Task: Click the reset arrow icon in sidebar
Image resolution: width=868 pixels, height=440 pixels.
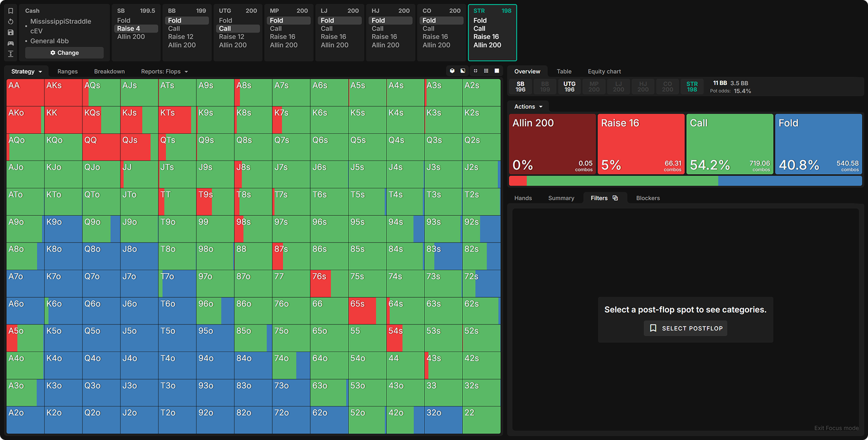Action: (x=10, y=22)
